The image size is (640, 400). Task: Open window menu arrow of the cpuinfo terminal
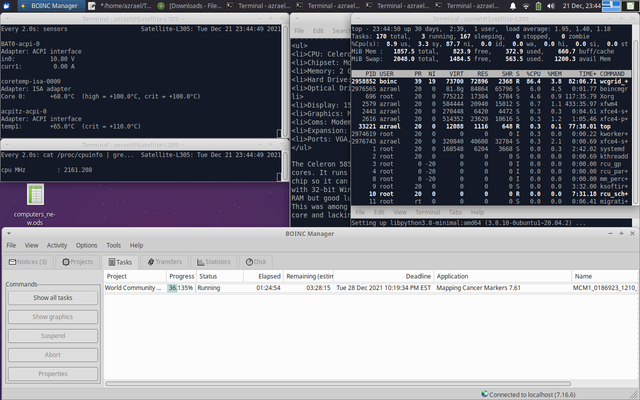click(8, 145)
